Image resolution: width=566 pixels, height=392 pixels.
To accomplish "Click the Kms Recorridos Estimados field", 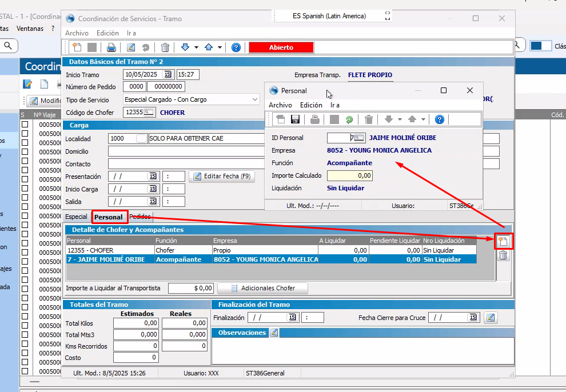I will [x=136, y=346].
